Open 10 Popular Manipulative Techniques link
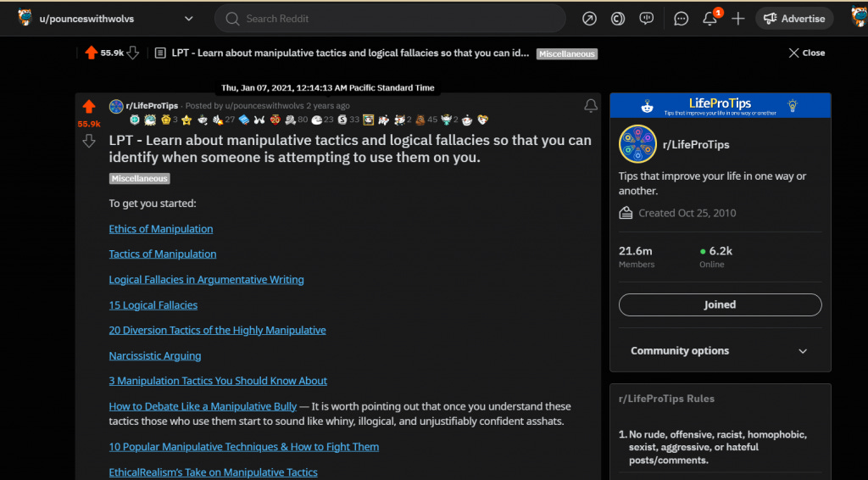Viewport: 868px width, 480px height. pos(243,447)
